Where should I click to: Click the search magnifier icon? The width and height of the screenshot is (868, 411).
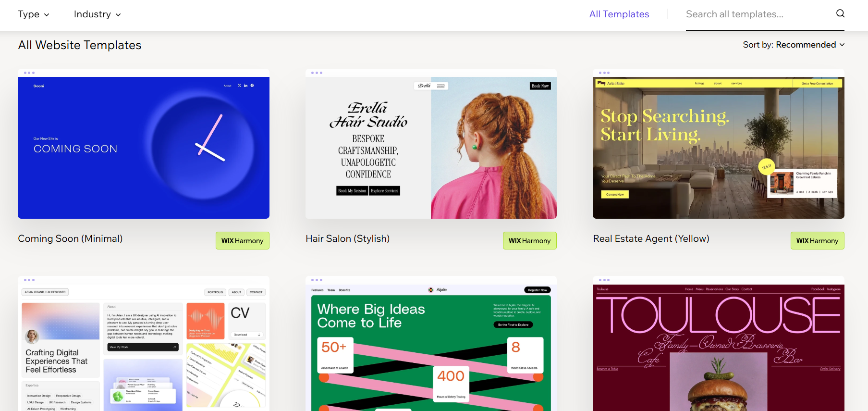tap(840, 13)
